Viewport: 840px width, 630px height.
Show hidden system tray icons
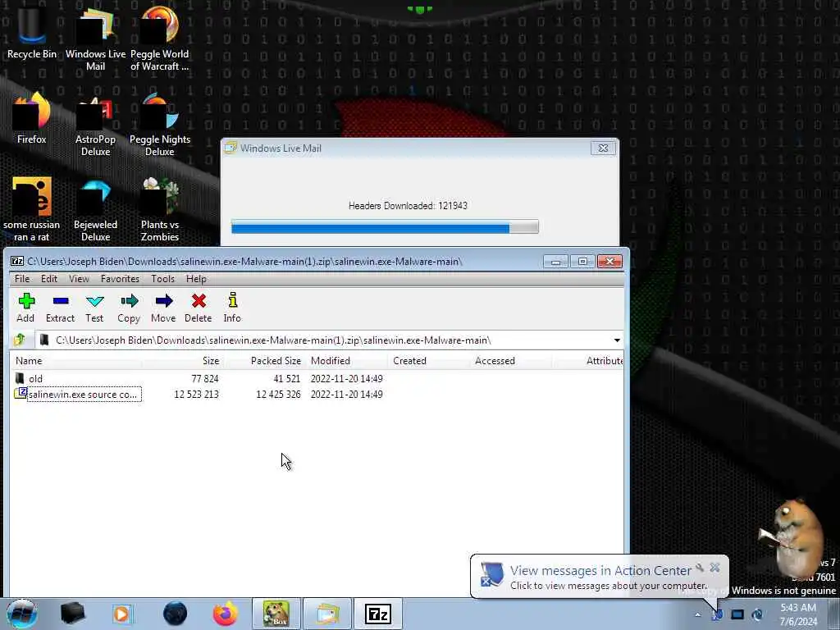coord(697,614)
